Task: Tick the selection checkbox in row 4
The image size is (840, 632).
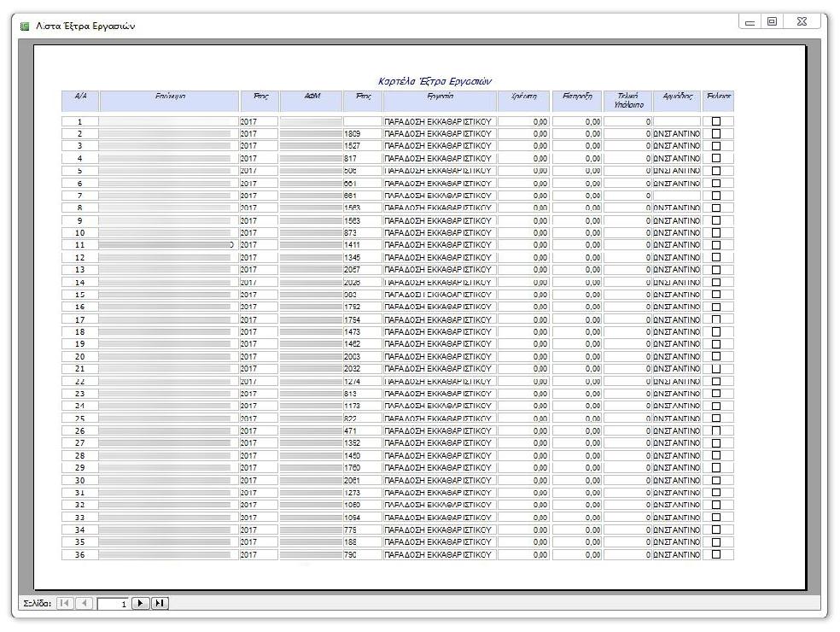Action: 716,158
